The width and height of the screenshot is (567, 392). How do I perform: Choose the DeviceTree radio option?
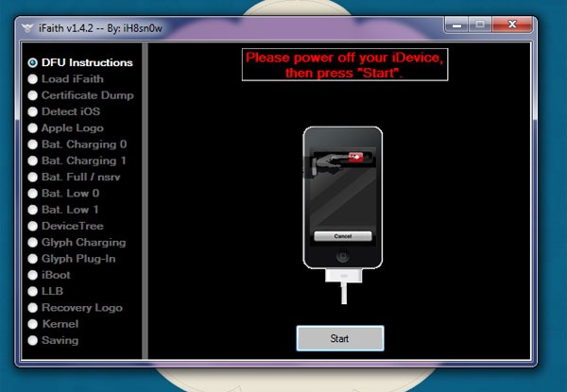pos(32,226)
